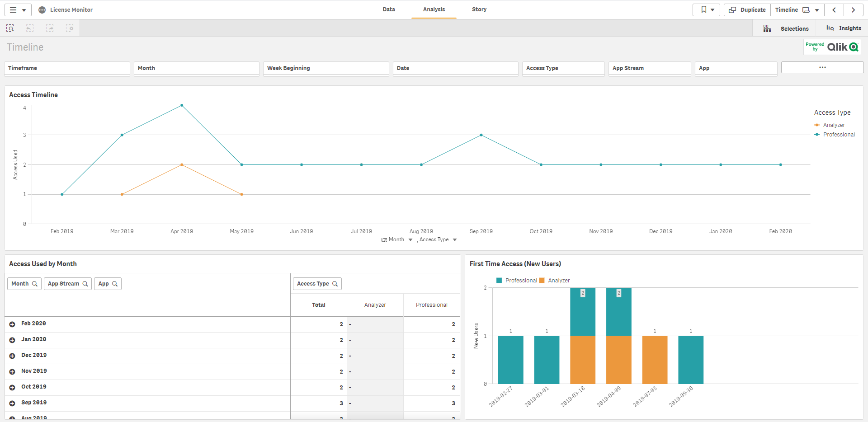This screenshot has width=868, height=422.
Task: Open the Access Type filter pane
Action: [563, 68]
